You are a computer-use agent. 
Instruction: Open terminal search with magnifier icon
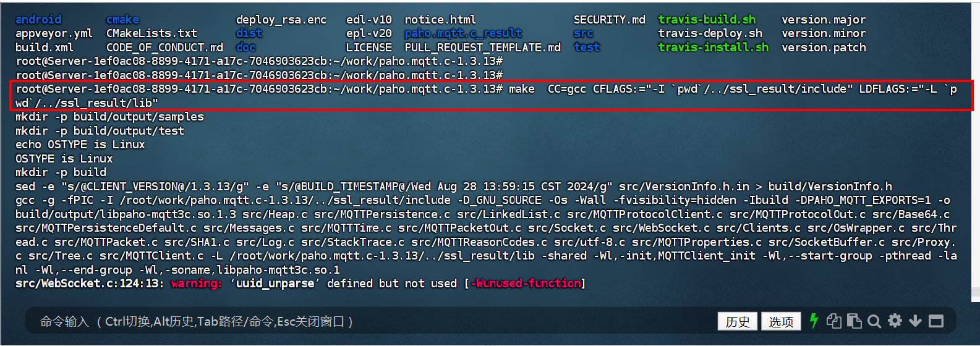point(874,321)
